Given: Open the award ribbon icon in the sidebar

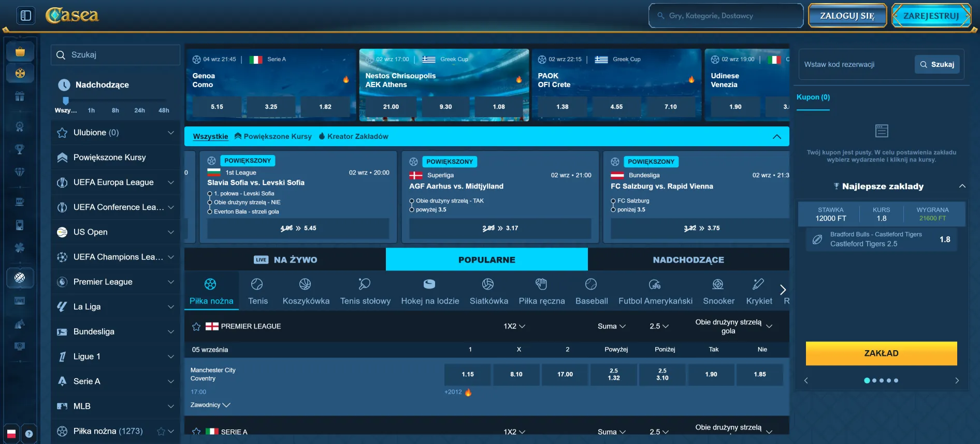Looking at the screenshot, I should click(20, 126).
